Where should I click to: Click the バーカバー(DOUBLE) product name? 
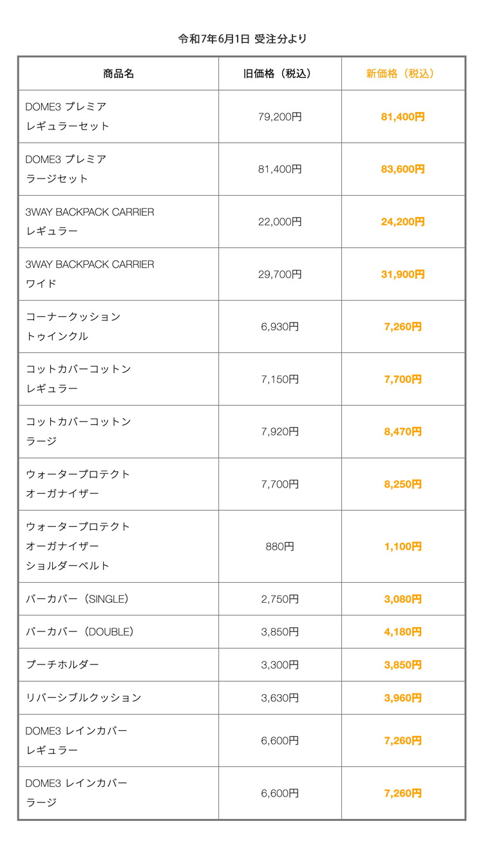pos(80,632)
